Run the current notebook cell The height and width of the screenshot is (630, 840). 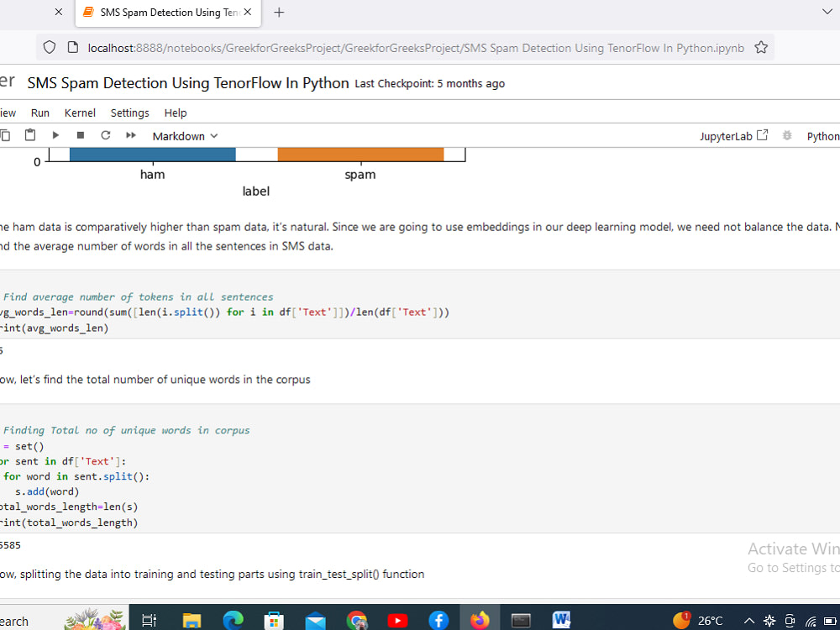point(55,135)
